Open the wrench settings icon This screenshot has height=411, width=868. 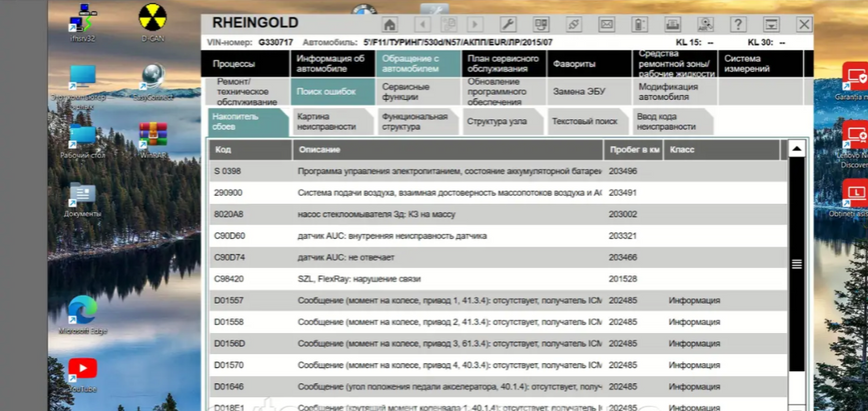508,24
